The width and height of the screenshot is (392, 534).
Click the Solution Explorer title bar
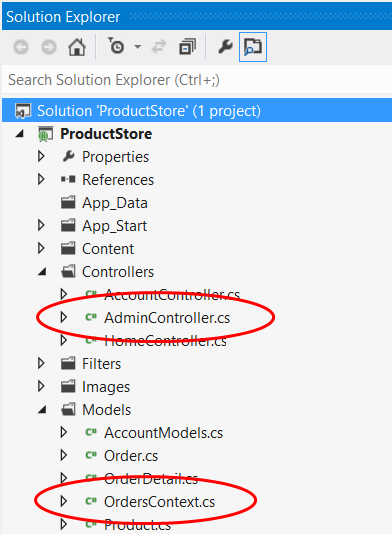coord(197,16)
